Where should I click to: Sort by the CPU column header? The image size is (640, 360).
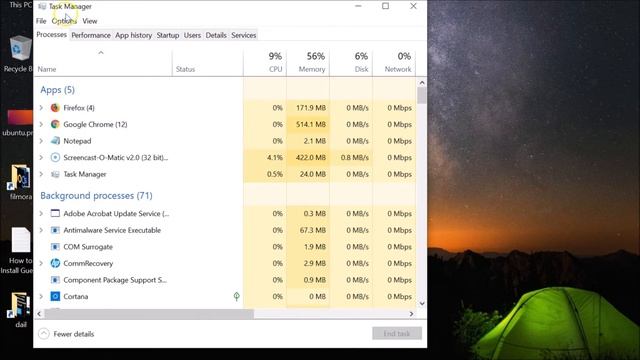pyautogui.click(x=265, y=62)
